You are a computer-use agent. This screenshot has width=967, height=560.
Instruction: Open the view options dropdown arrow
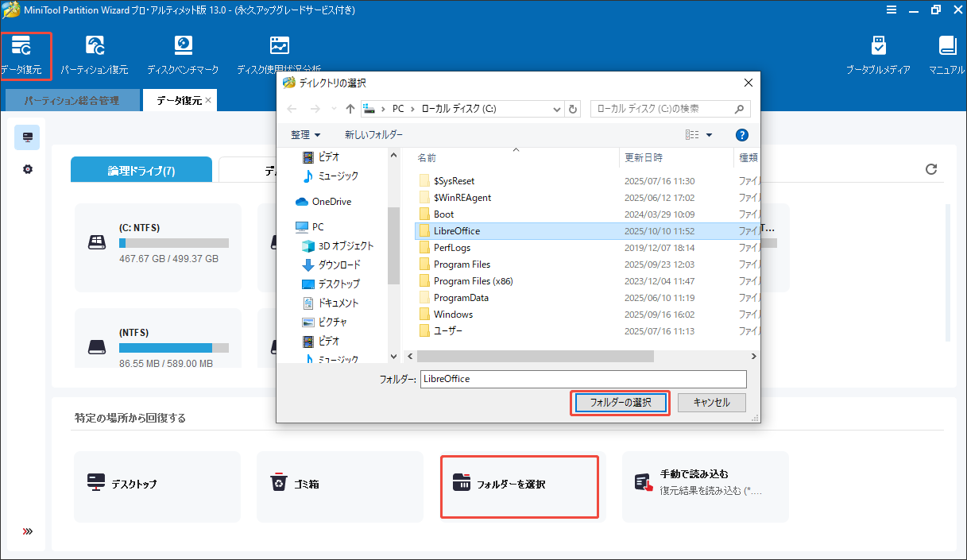pyautogui.click(x=710, y=135)
